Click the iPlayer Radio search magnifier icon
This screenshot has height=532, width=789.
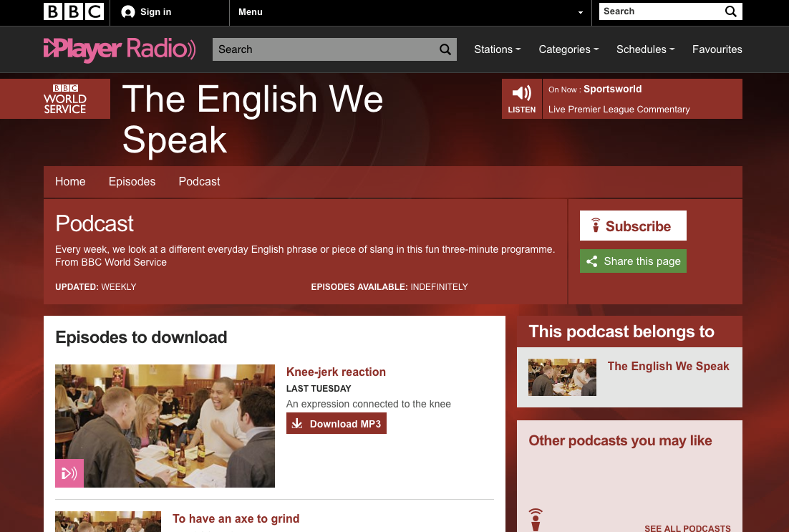(x=445, y=49)
